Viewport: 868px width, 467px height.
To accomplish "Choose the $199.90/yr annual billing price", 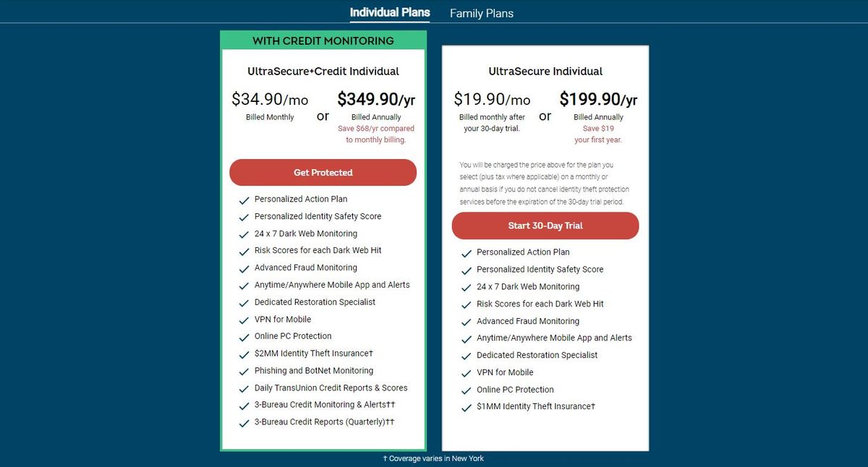I will (x=598, y=99).
